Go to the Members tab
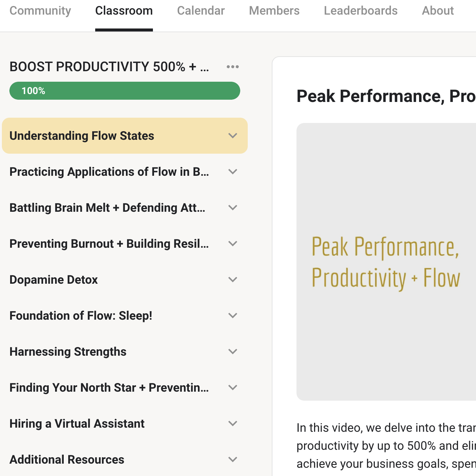Screen dimensions: 476x476 coord(274,11)
